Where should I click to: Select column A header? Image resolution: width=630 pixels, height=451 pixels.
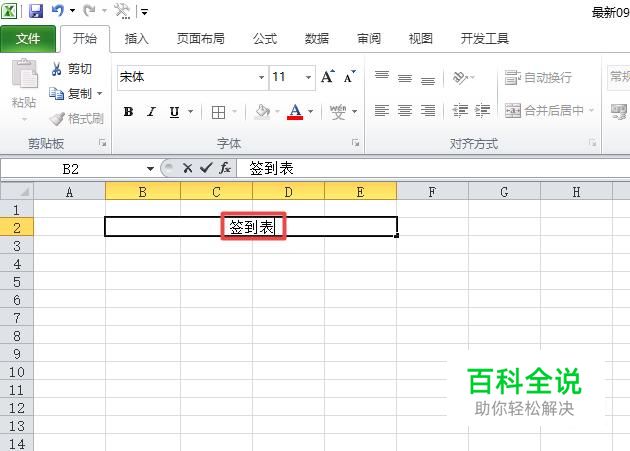[x=69, y=191]
